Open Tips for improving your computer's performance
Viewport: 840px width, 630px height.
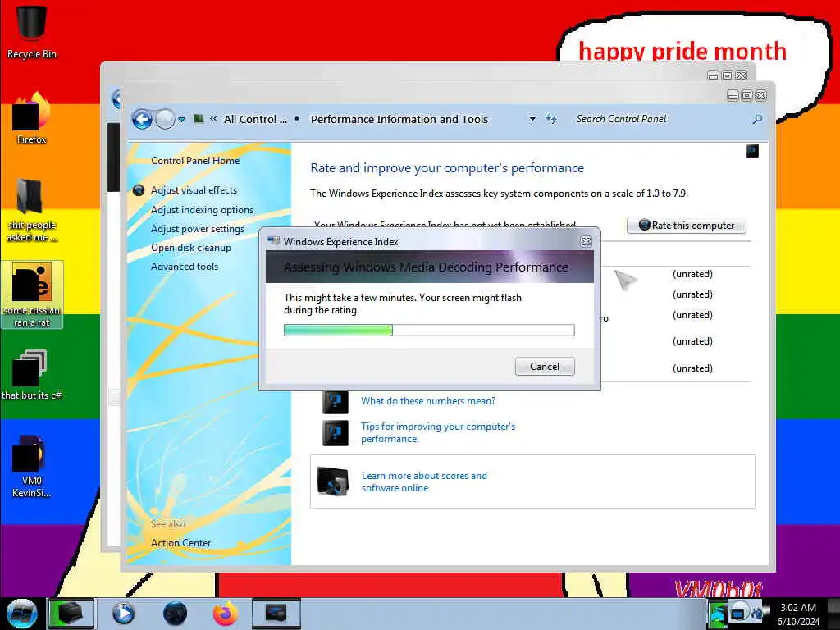(x=438, y=433)
